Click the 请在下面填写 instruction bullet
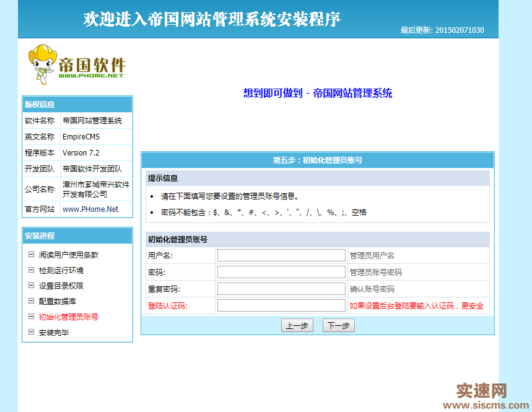This screenshot has height=412, width=532. (230, 196)
